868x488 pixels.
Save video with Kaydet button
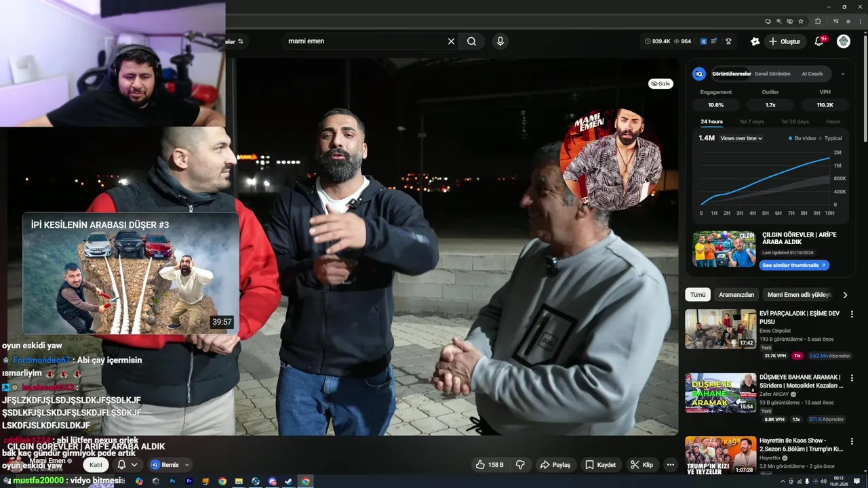click(x=601, y=465)
